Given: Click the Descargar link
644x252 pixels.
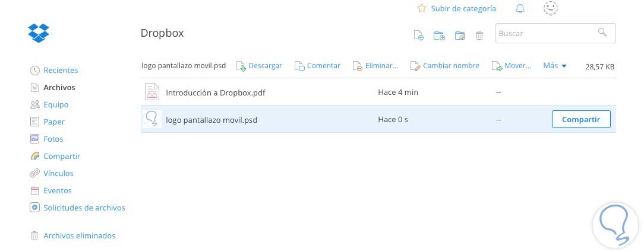Looking at the screenshot, I should pyautogui.click(x=266, y=66).
